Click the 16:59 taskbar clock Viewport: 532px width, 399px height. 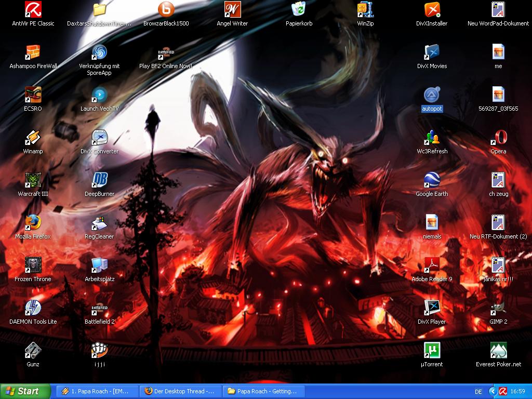(x=518, y=392)
